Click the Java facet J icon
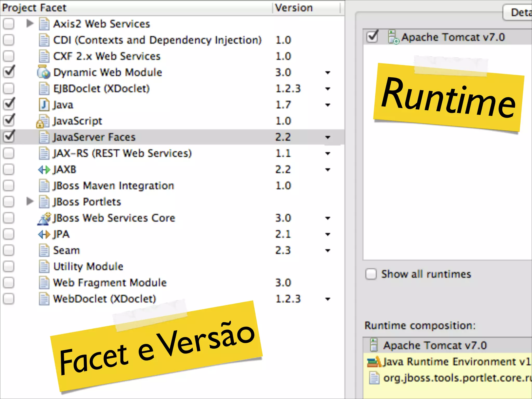Image resolution: width=532 pixels, height=399 pixels. 44,105
